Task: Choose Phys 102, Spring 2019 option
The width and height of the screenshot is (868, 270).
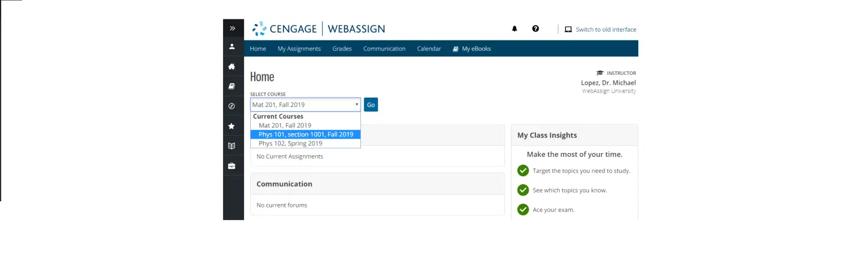Action: click(306, 143)
